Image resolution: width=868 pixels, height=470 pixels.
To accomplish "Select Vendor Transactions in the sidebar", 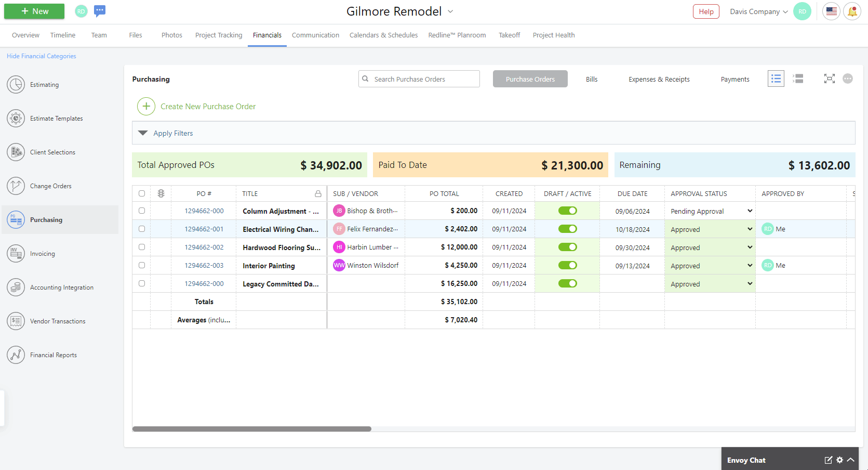I will point(58,321).
